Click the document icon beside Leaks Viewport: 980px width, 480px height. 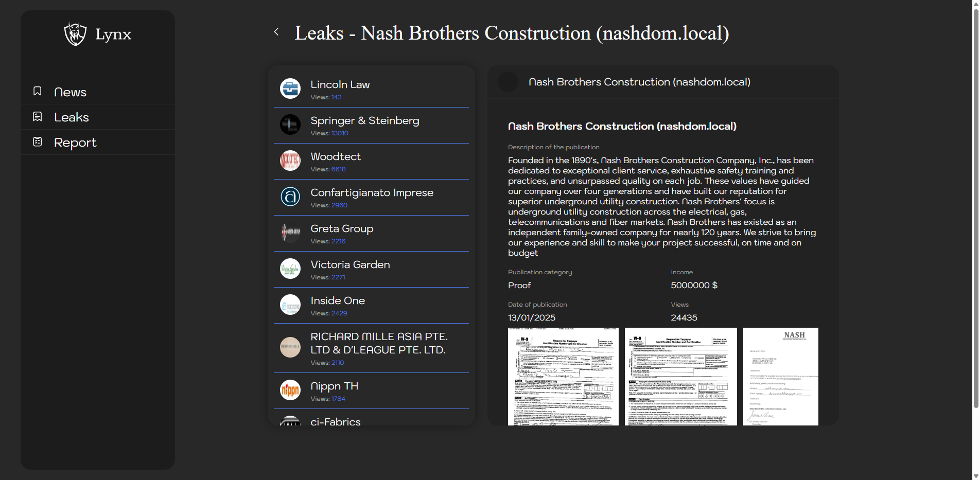tap(38, 117)
